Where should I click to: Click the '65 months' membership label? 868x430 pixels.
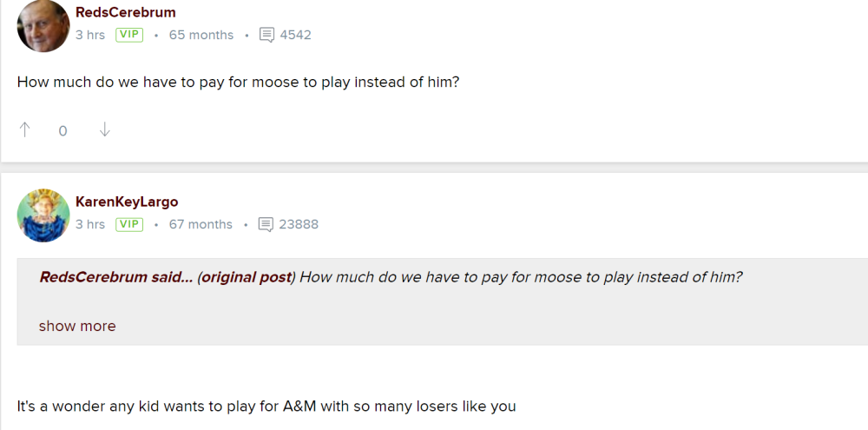click(201, 35)
